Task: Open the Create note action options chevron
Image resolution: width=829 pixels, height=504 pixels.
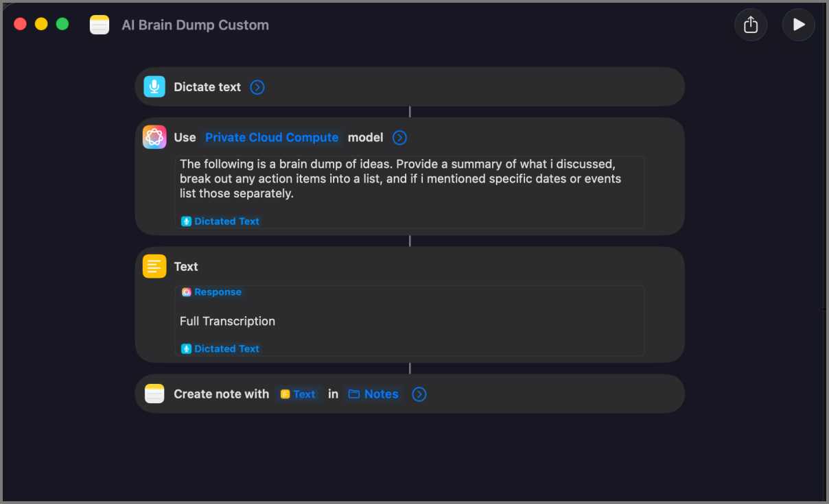Action: coord(419,394)
